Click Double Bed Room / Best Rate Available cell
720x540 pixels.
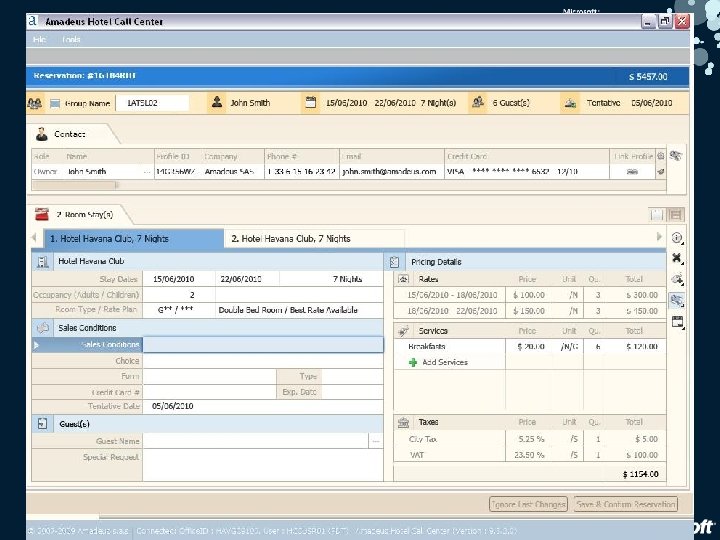tap(299, 310)
